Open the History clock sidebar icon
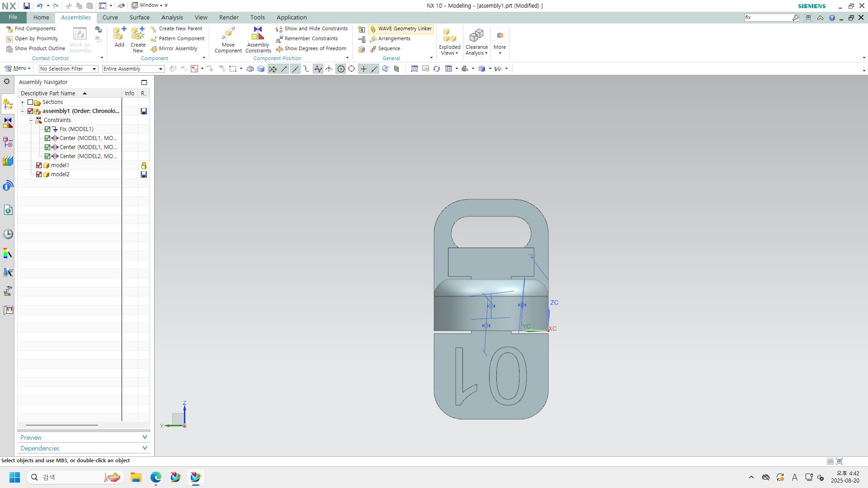This screenshot has width=868, height=488. 8,234
